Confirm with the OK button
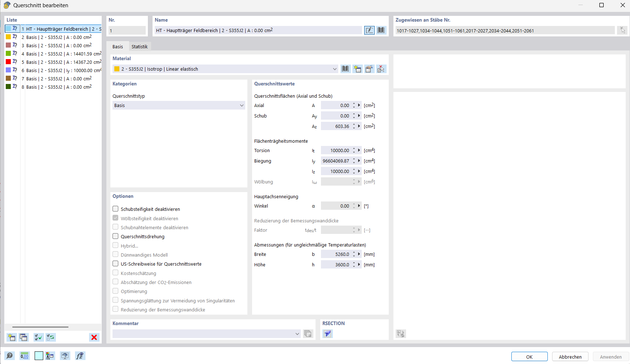The width and height of the screenshot is (630, 364). tap(529, 357)
